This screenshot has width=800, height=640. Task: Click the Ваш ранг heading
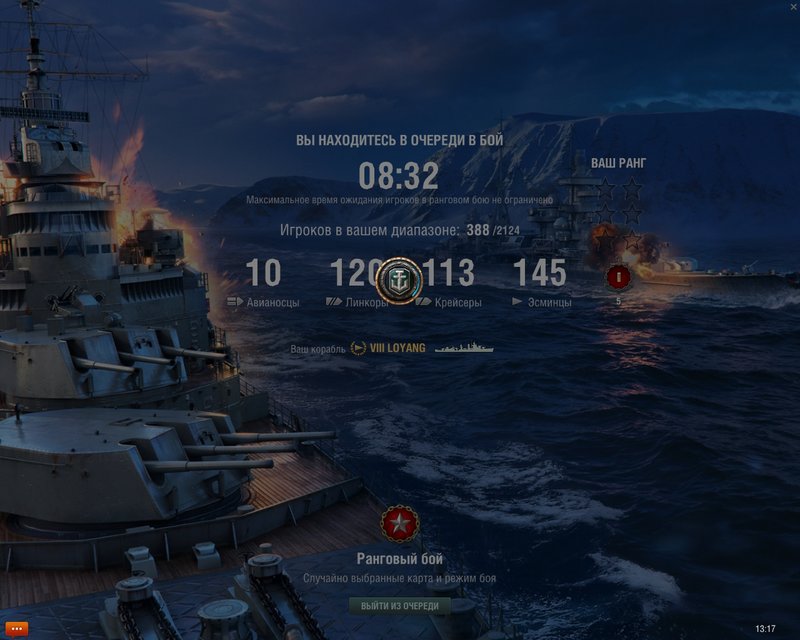pos(618,163)
